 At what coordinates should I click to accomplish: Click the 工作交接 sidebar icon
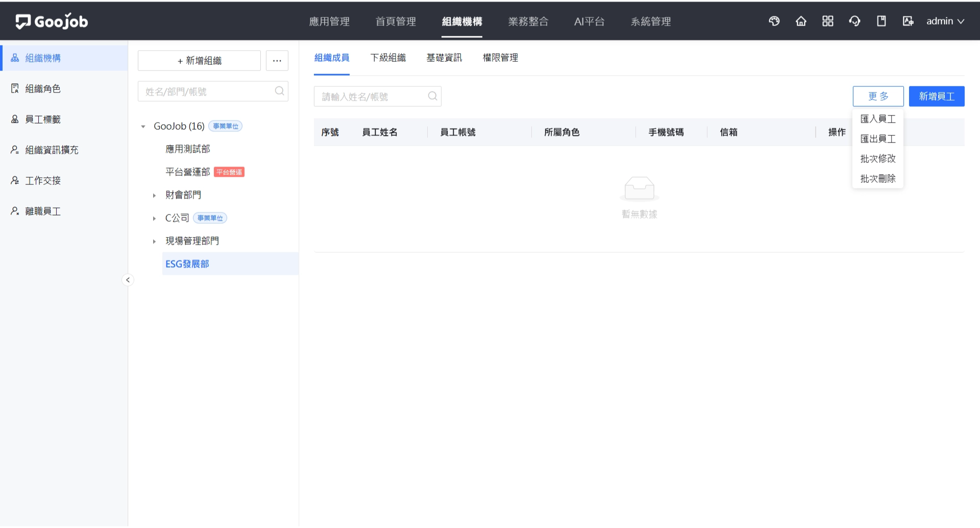pos(15,180)
